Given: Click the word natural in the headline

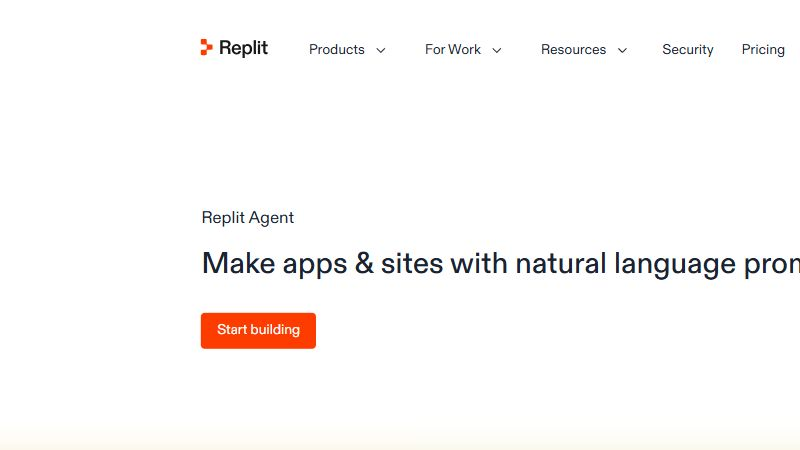Looking at the screenshot, I should click(561, 264).
